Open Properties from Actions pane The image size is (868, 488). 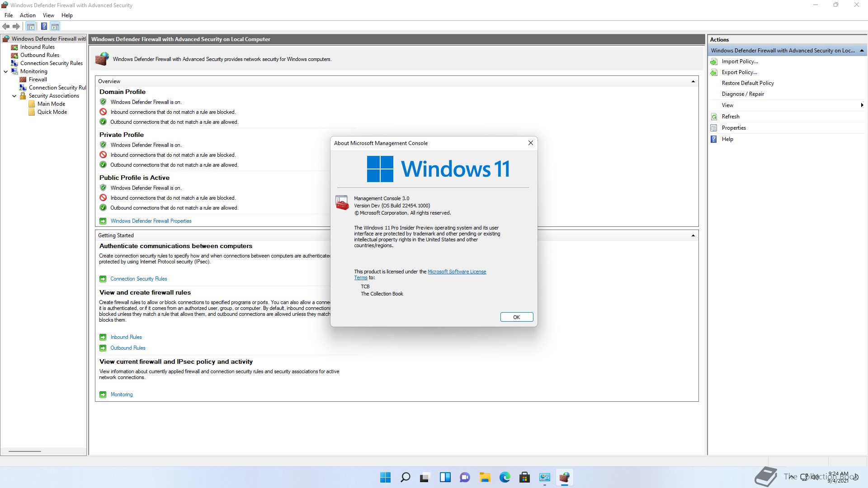734,128
